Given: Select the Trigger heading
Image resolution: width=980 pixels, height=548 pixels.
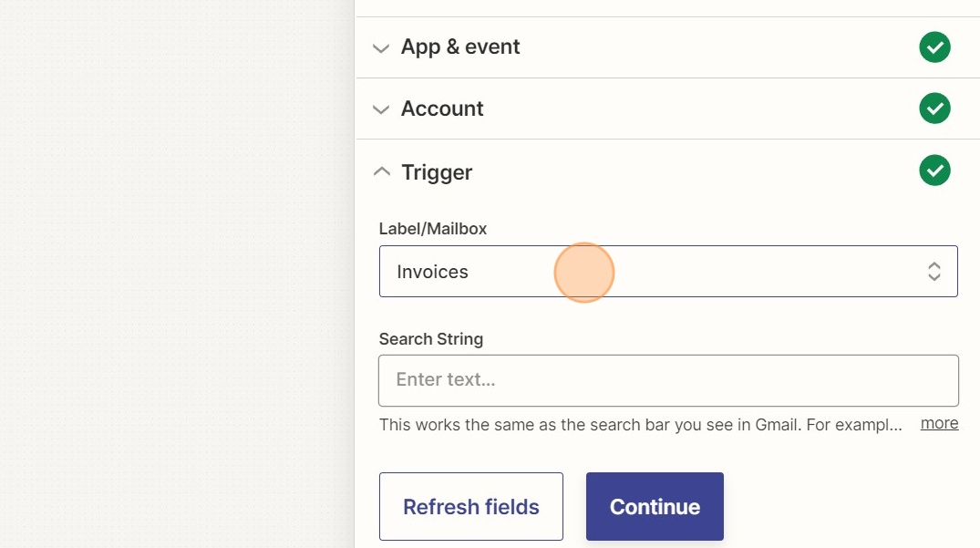Looking at the screenshot, I should 437,172.
